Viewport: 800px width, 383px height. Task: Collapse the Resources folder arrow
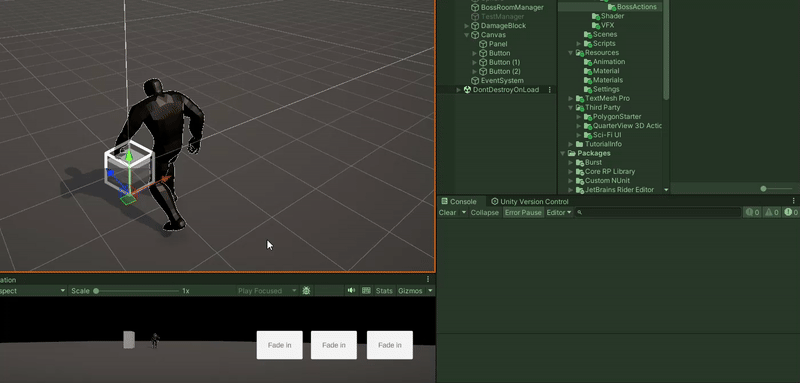coord(570,53)
